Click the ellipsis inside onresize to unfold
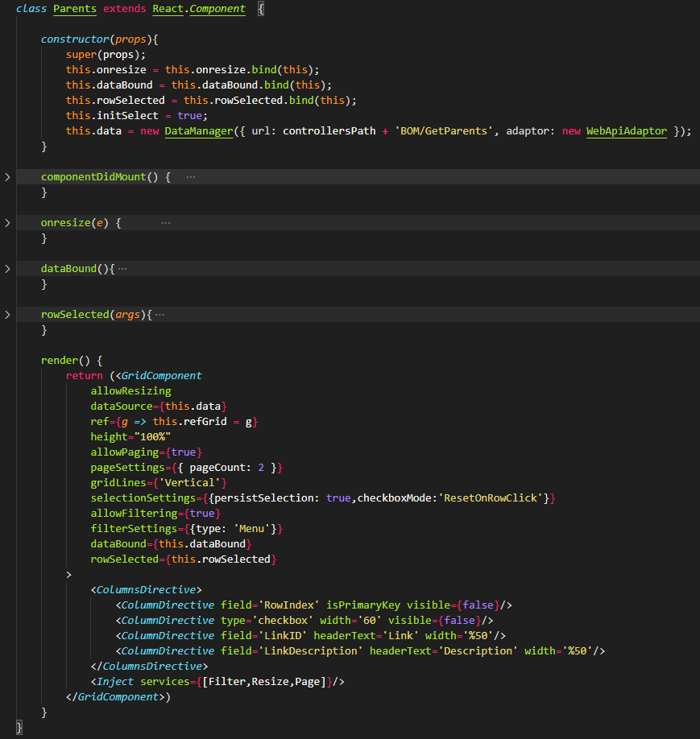 pyautogui.click(x=166, y=222)
